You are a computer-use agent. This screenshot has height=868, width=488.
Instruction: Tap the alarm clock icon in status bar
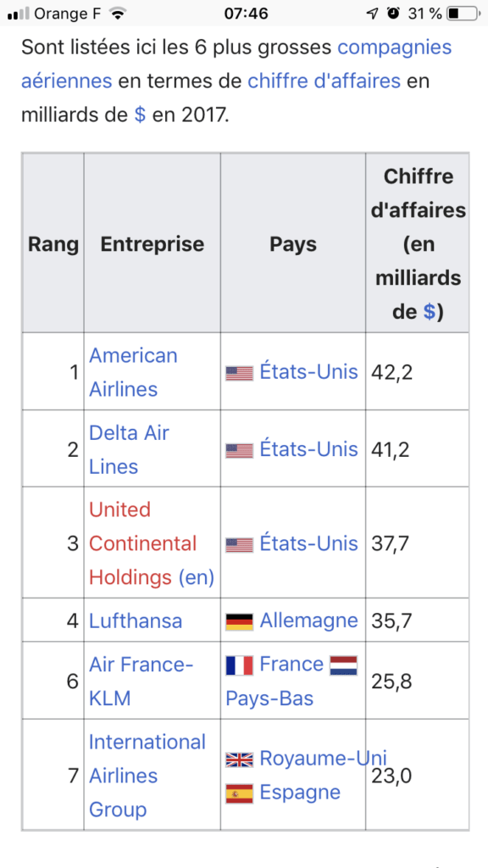coord(393,14)
